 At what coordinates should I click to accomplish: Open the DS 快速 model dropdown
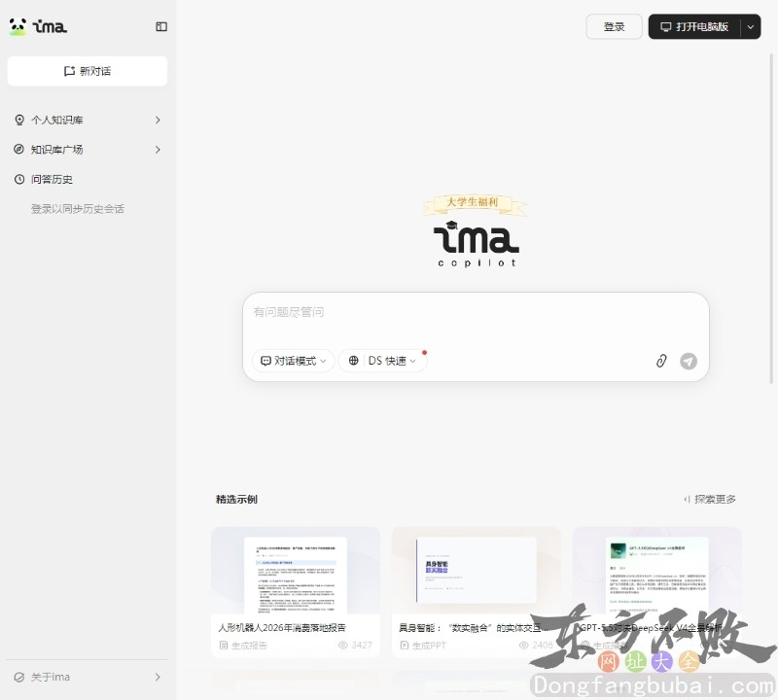[392, 361]
